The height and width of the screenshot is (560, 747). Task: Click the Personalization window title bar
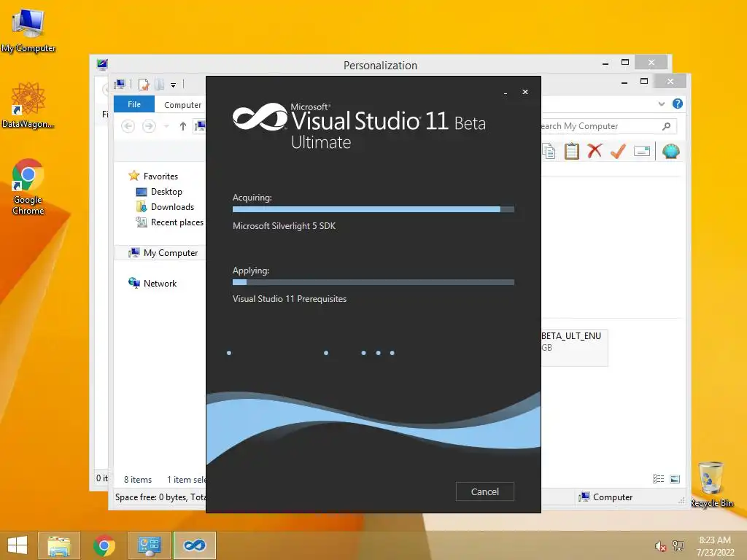point(380,65)
